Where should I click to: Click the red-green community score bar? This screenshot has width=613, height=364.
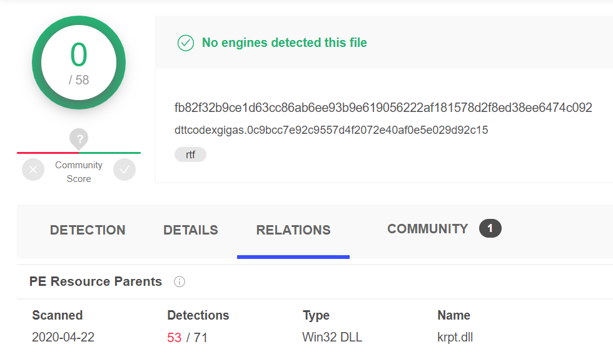(x=79, y=153)
